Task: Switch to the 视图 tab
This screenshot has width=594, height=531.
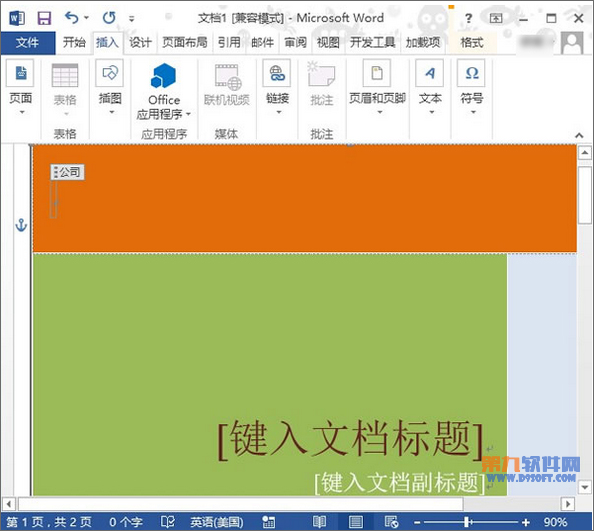Action: point(328,42)
